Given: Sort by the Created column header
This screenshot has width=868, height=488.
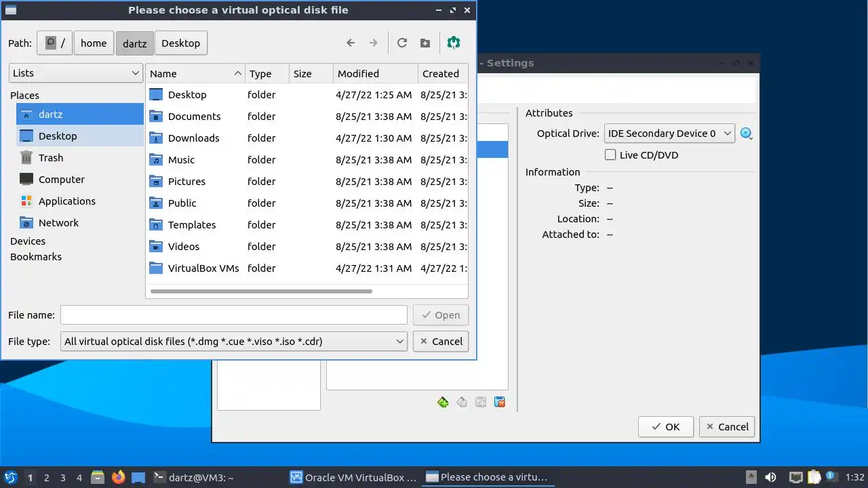Looking at the screenshot, I should pos(443,74).
